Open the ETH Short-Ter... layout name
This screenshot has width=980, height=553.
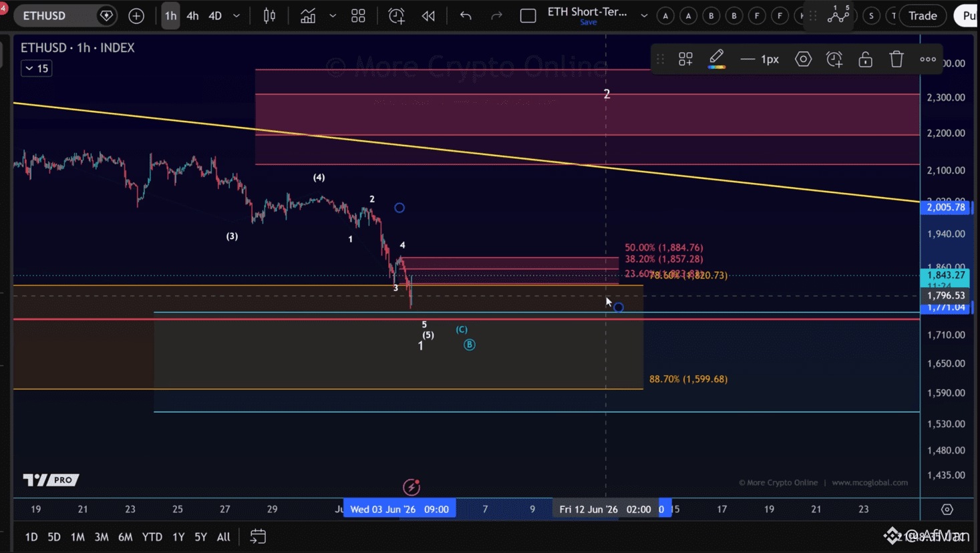[x=587, y=11]
